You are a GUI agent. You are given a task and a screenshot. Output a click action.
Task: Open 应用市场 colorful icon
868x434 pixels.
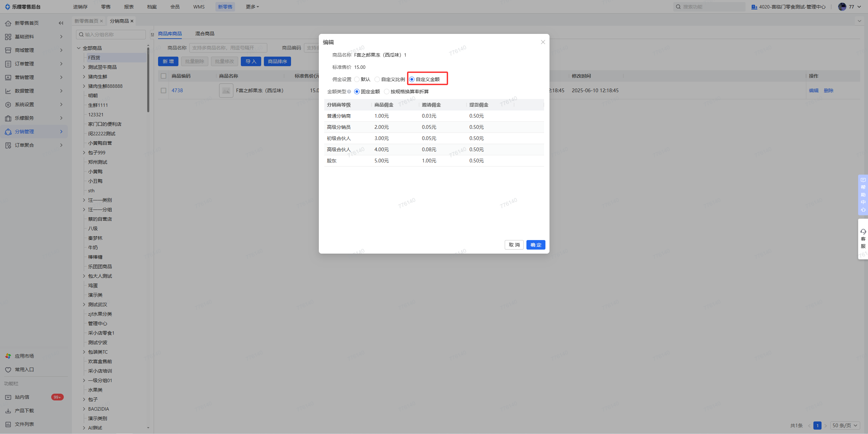pos(8,356)
